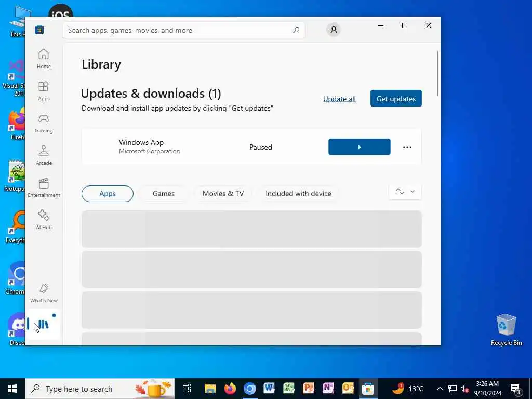Click the Microsoft Store logo icon
532x399 pixels.
(39, 30)
